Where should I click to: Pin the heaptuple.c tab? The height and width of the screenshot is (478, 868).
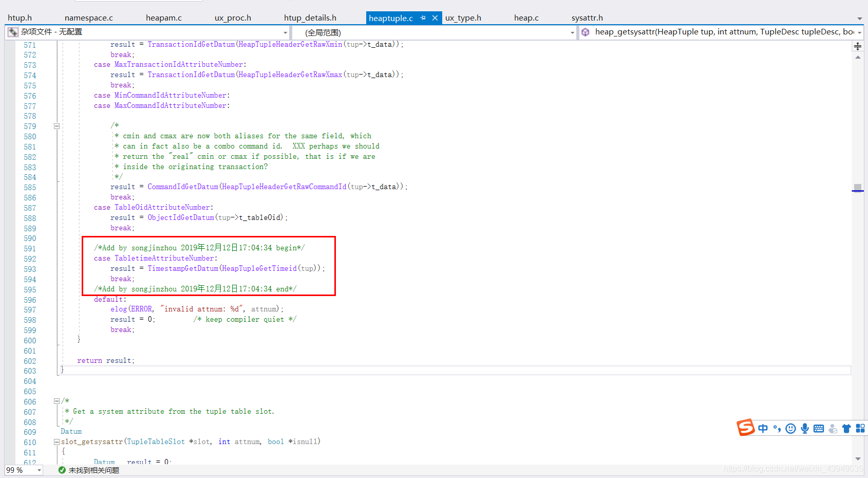tap(423, 18)
